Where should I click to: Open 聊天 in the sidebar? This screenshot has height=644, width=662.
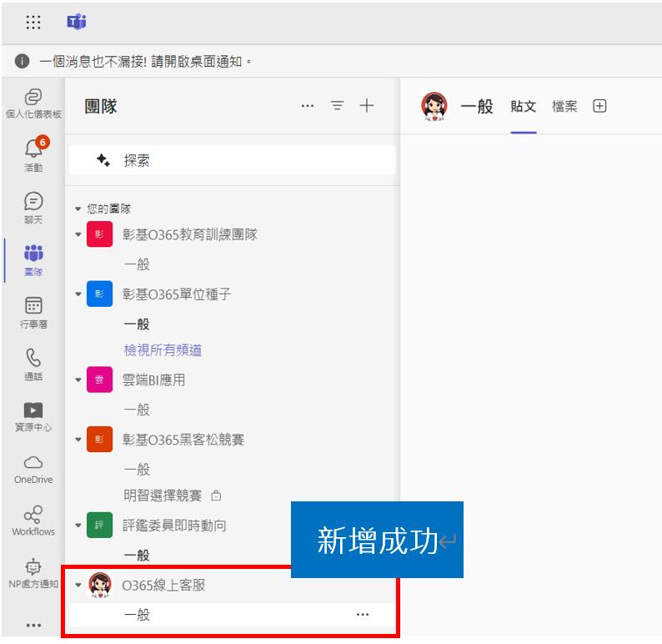(x=33, y=208)
